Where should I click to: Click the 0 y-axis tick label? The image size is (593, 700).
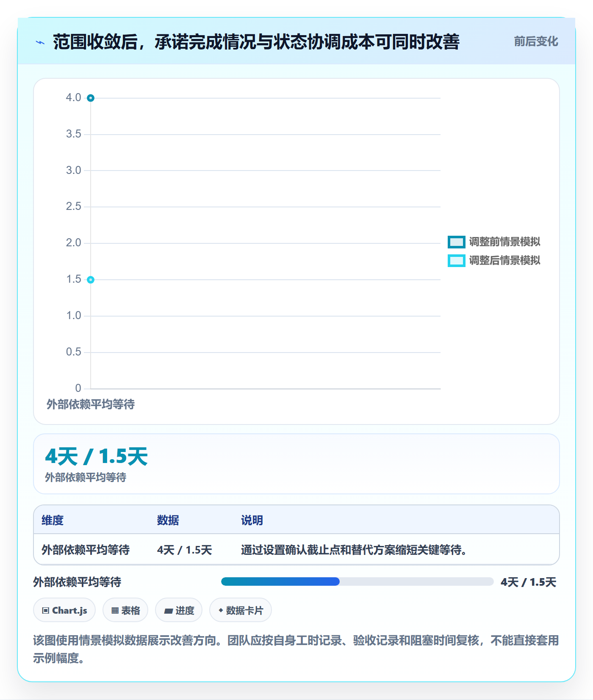point(78,388)
